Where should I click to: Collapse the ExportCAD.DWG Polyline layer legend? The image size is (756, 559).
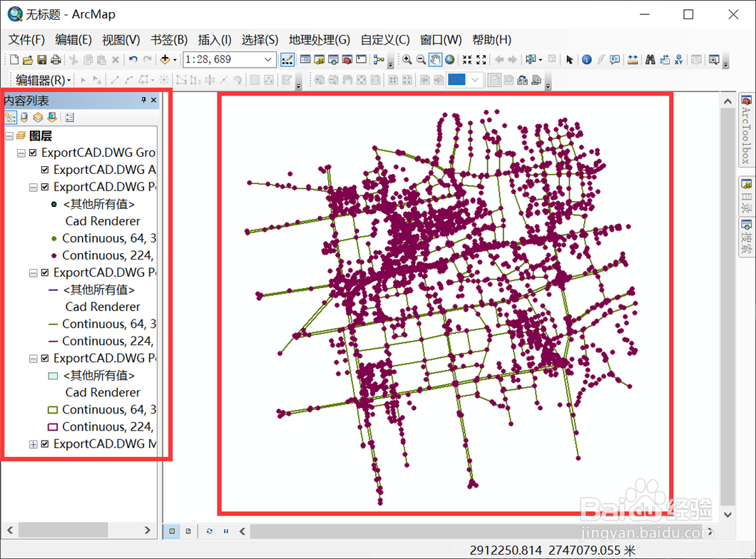click(34, 273)
